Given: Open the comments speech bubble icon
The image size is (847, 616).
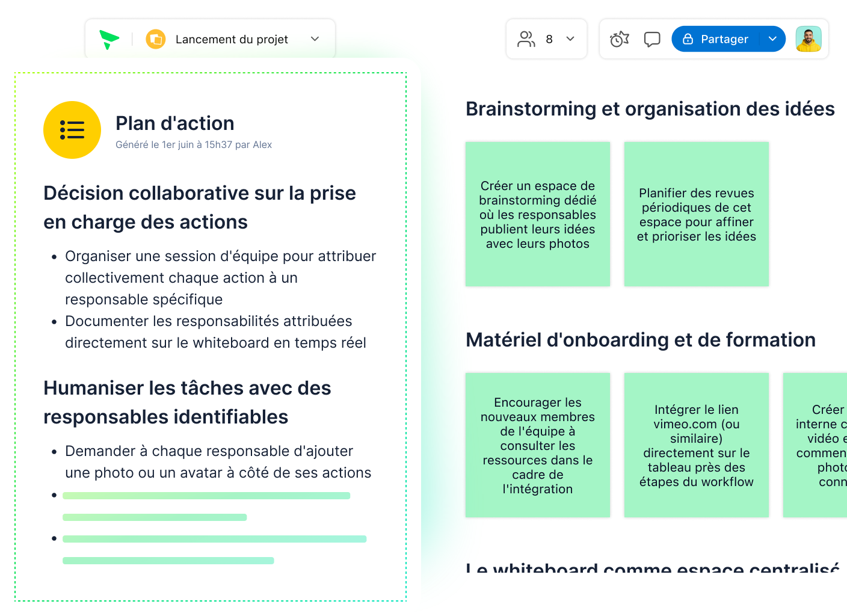Looking at the screenshot, I should point(652,39).
